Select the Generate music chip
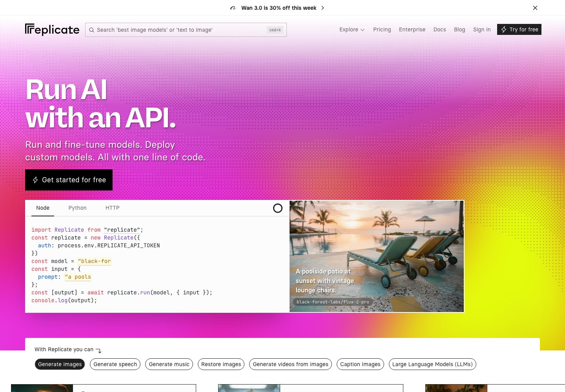 coord(169,364)
